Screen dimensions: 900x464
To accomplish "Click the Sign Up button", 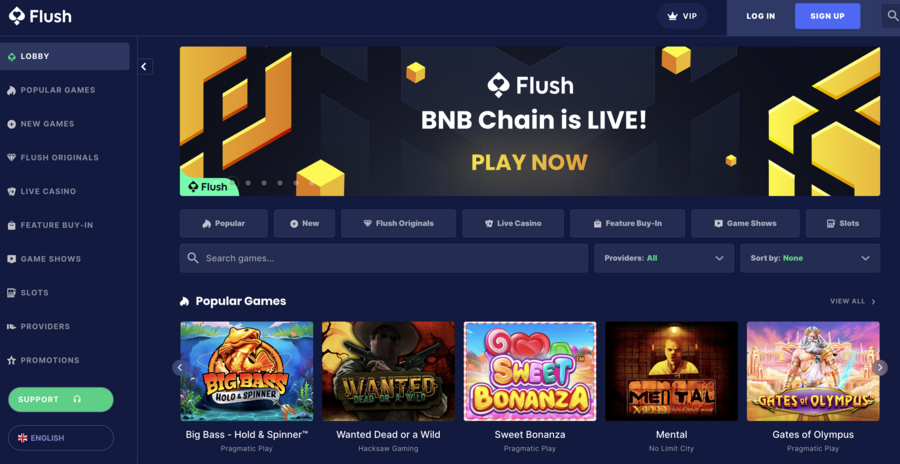I will coord(827,16).
